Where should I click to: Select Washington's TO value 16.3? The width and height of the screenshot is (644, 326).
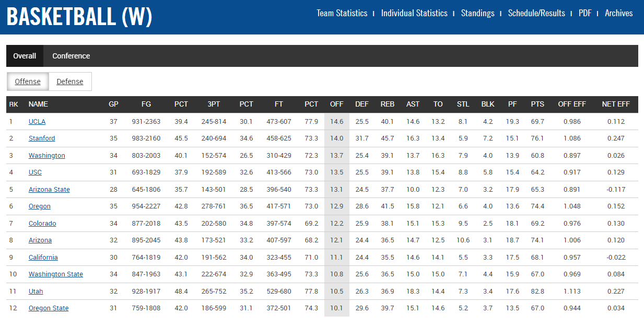click(438, 156)
